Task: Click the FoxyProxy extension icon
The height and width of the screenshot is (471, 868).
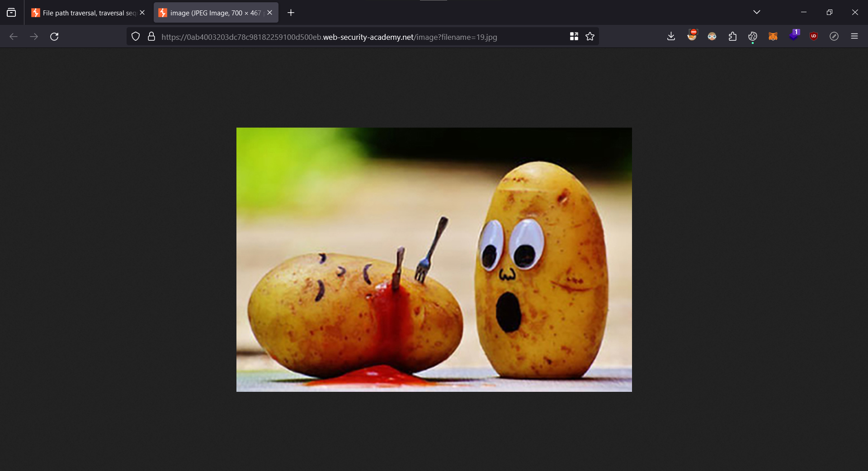Action: [692, 36]
